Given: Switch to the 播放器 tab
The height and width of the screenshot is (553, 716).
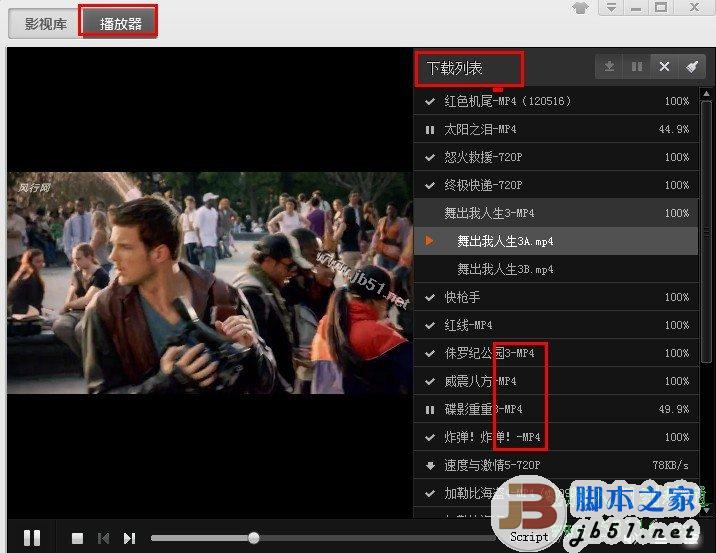Looking at the screenshot, I should (121, 23).
